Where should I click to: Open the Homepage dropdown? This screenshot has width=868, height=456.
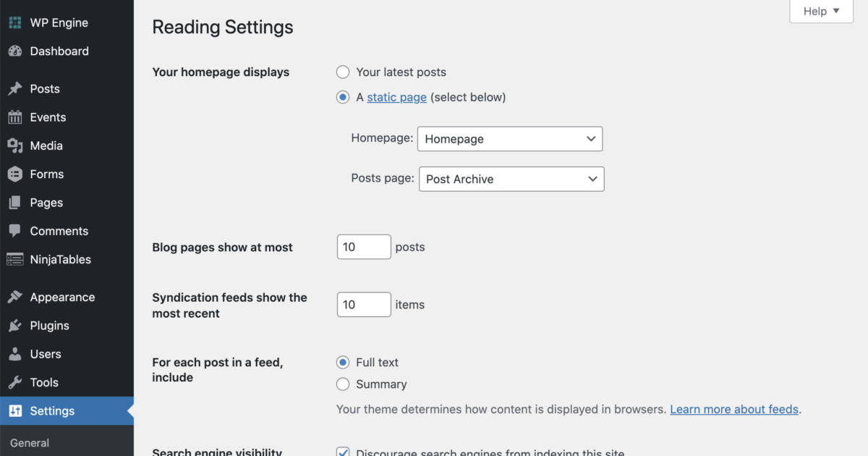point(509,138)
